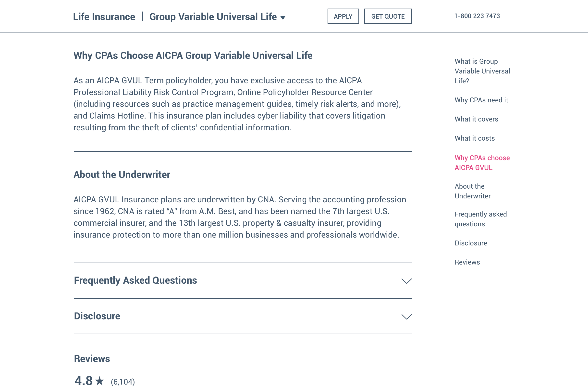Click highlighted "Why CPAs choose AICPA GVUL" link
Viewport: 588px width, 387px height.
[482, 163]
